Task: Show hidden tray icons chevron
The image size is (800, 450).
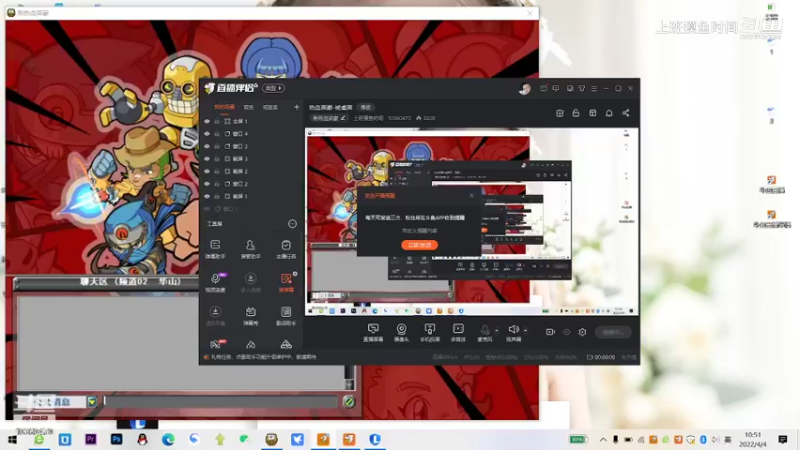Action: [603, 440]
